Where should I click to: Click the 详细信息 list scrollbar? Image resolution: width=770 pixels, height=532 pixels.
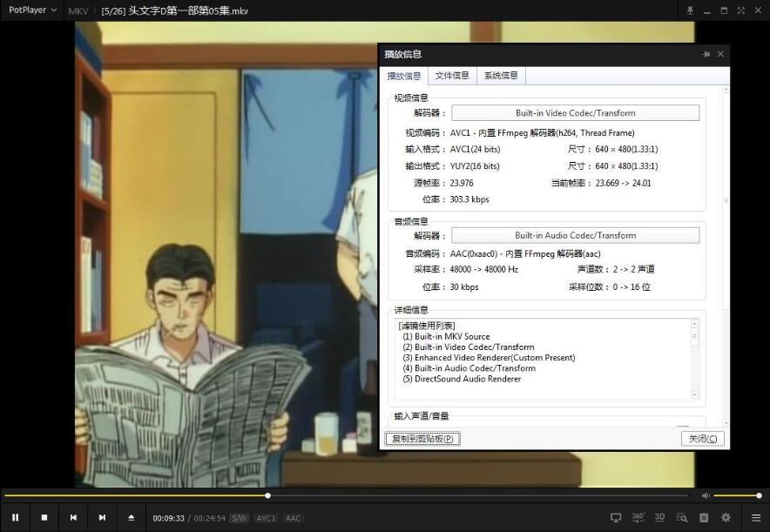click(x=695, y=357)
